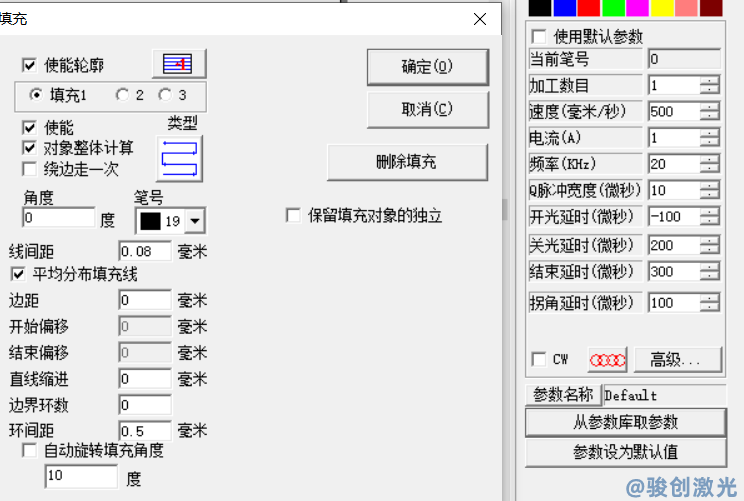
Task: Close the 填充 dialog
Action: click(480, 19)
